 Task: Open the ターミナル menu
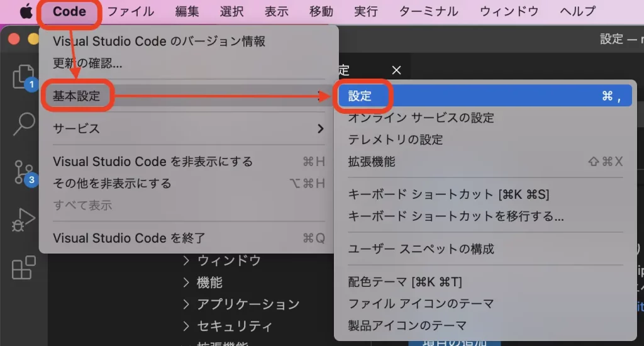coord(429,11)
